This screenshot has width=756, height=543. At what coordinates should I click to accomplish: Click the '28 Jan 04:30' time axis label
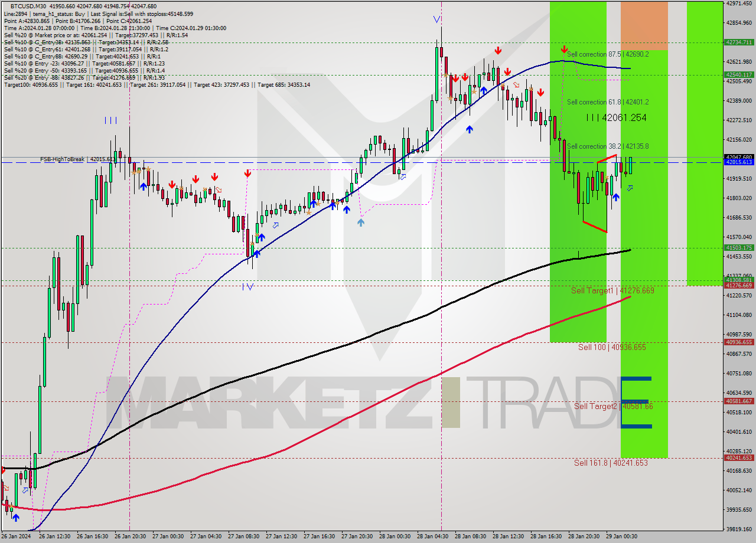pyautogui.click(x=432, y=537)
